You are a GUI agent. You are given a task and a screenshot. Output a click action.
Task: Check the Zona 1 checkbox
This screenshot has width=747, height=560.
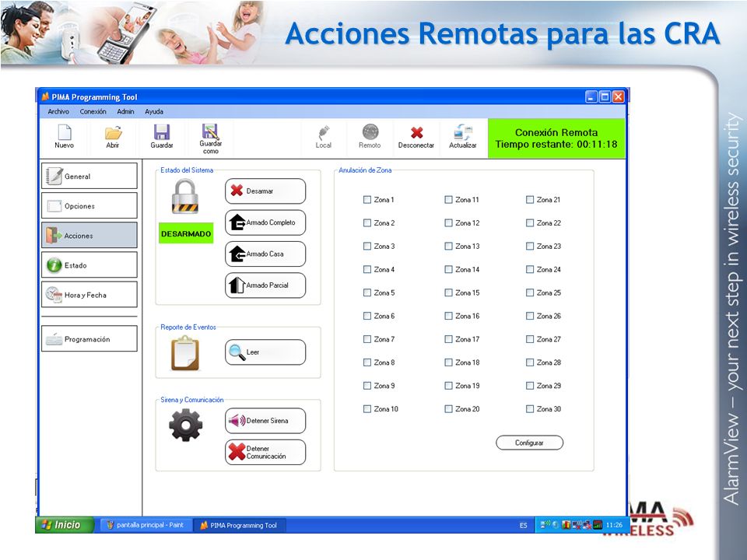tap(366, 200)
